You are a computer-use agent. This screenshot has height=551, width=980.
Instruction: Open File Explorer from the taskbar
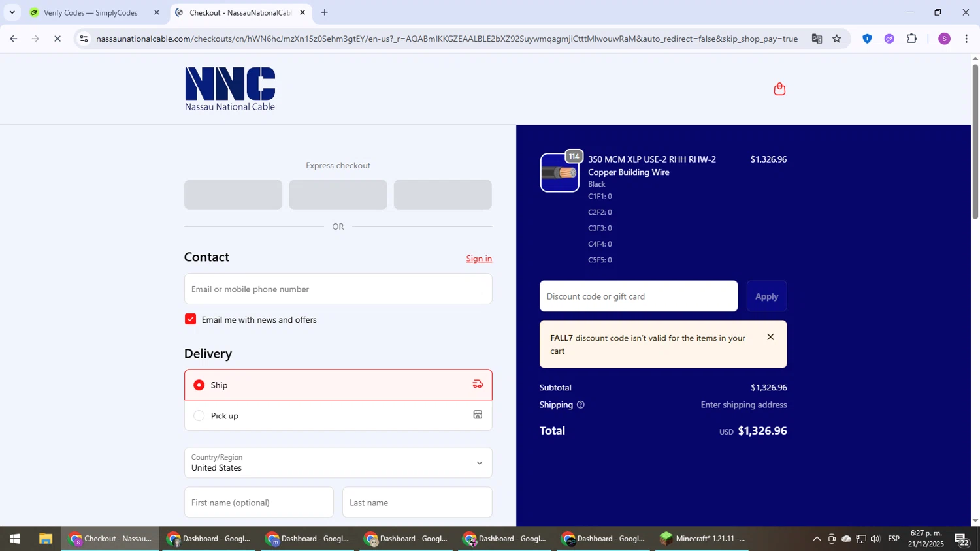tap(45, 539)
